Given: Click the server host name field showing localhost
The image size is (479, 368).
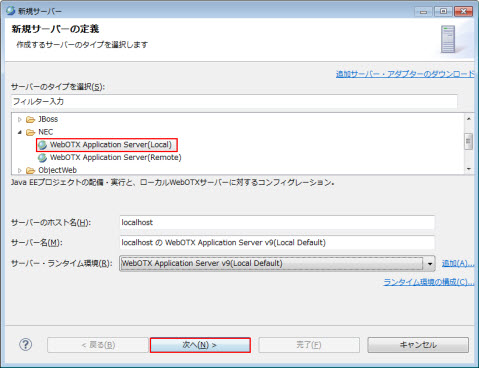Looking at the screenshot, I should [x=277, y=222].
